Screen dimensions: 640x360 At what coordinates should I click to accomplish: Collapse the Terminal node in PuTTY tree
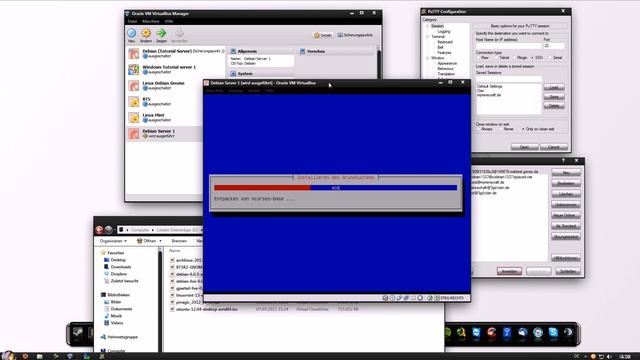click(428, 37)
